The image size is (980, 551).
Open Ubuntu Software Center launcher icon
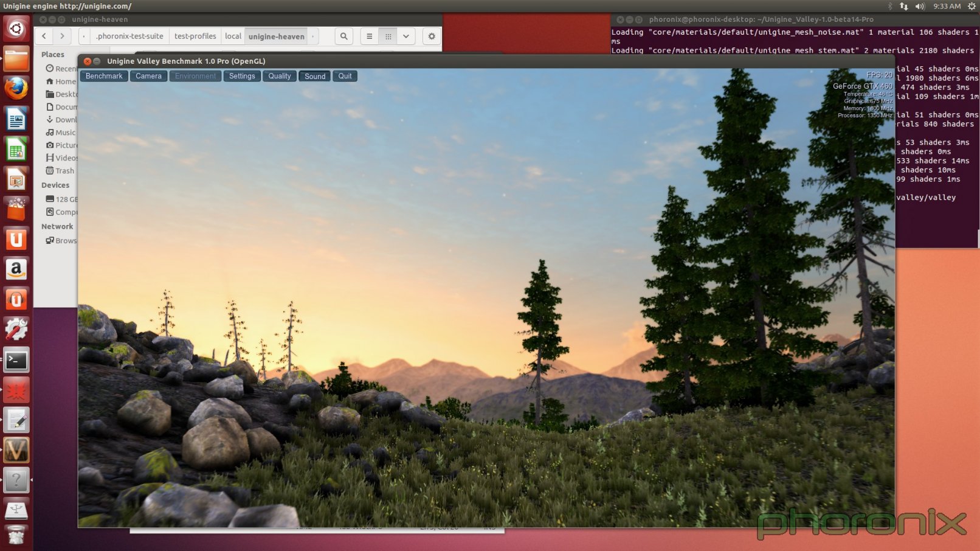pyautogui.click(x=16, y=209)
